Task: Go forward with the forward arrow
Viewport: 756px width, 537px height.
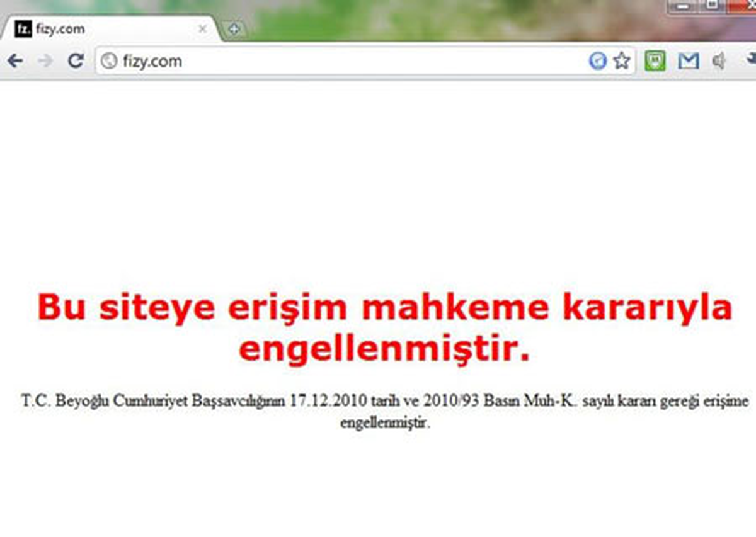Action: tap(45, 61)
